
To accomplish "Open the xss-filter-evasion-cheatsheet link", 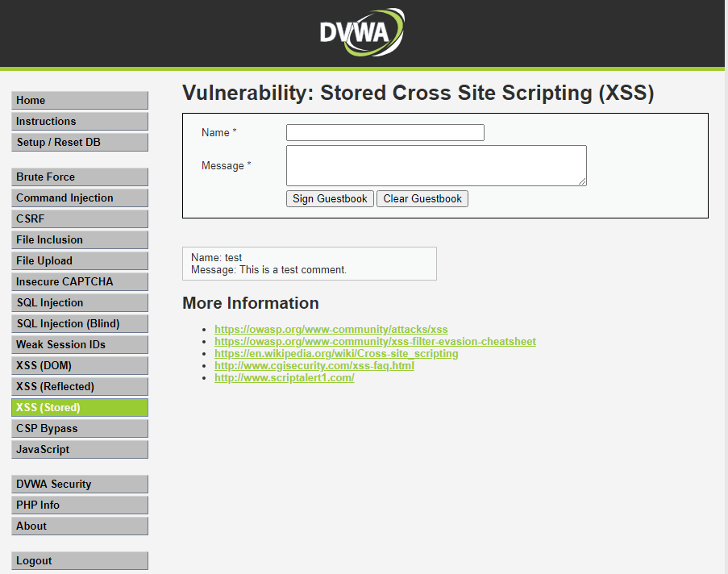I will (x=375, y=341).
